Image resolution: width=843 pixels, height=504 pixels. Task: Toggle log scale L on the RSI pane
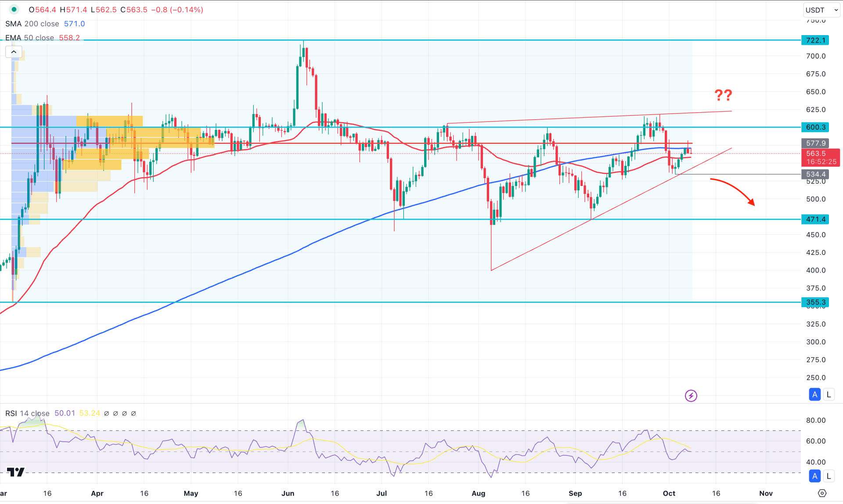pos(829,476)
